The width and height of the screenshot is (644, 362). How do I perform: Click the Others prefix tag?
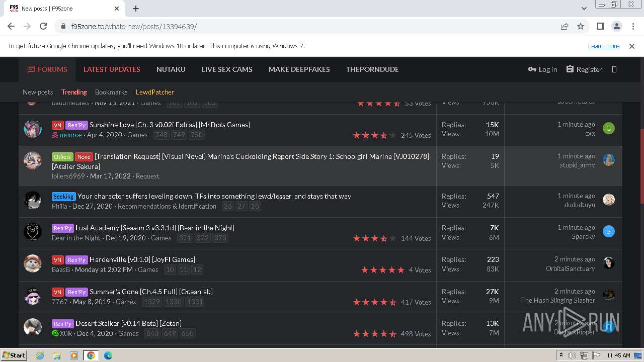coord(62,157)
